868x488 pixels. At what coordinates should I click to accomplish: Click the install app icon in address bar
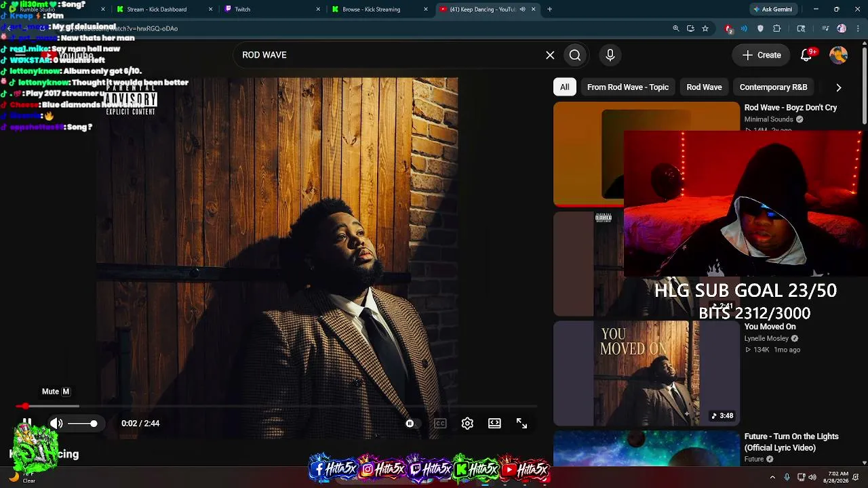[x=690, y=28]
